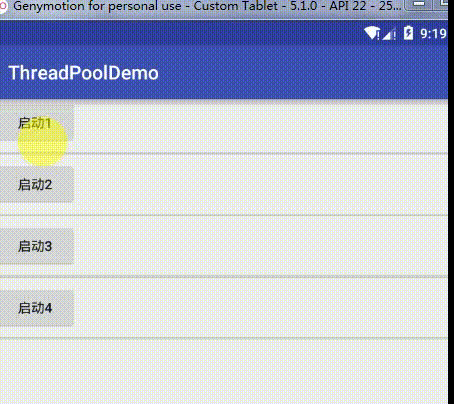
Task: Click empty area below the last progress bar
Action: (224, 372)
